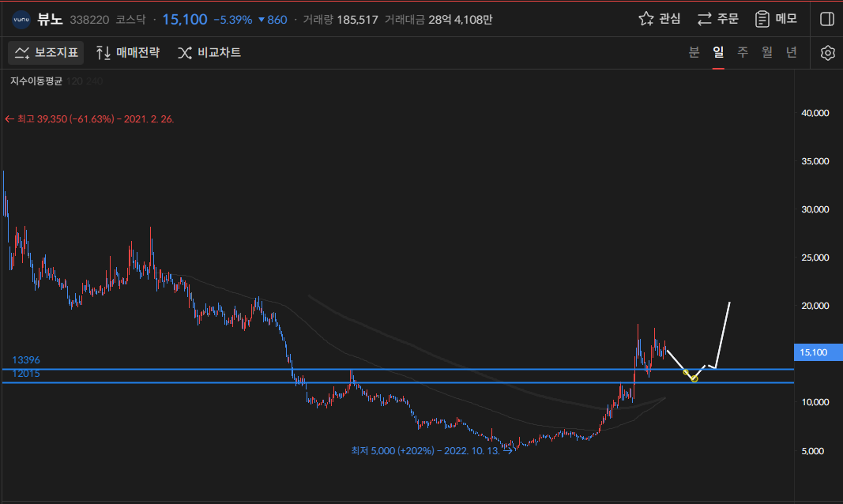Select the 년 yearly chart tab
The width and height of the screenshot is (843, 504).
(791, 52)
